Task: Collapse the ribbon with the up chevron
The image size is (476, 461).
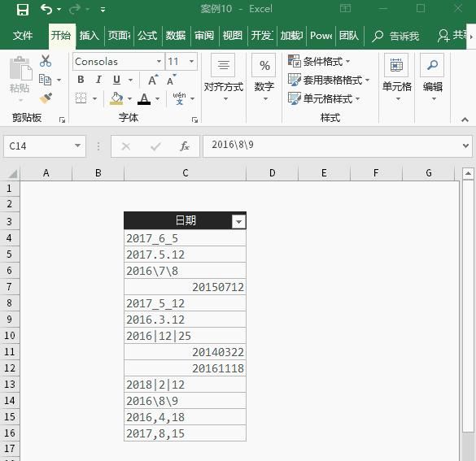Action: pyautogui.click(x=465, y=120)
